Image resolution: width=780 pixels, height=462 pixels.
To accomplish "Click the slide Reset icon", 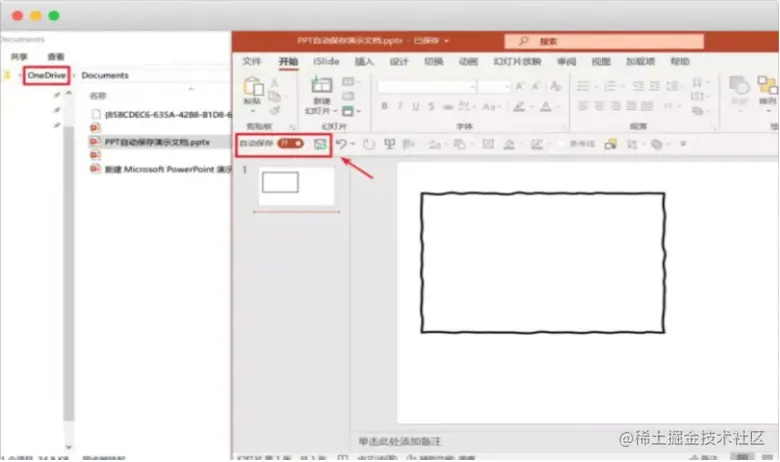I will (x=348, y=96).
